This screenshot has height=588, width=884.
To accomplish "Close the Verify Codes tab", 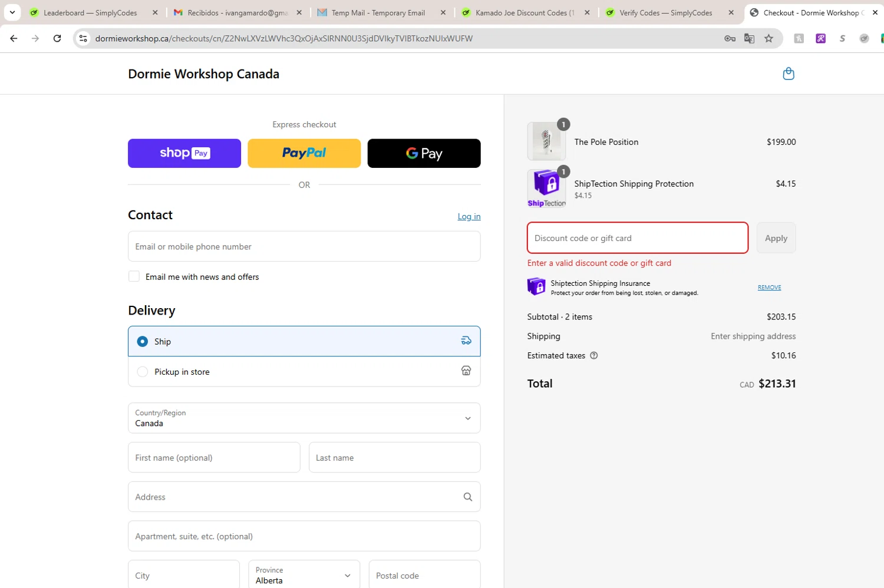I will click(x=731, y=12).
